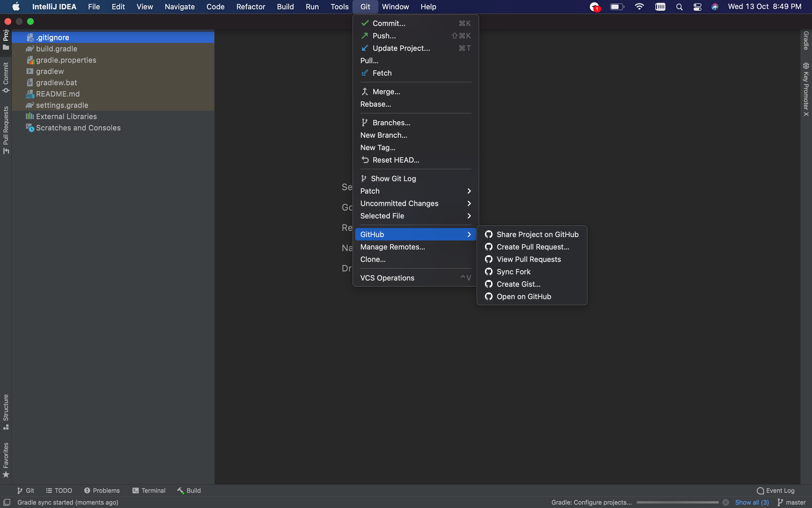Open the Event Log button
Screen dimensions: 812x508
coord(775,491)
